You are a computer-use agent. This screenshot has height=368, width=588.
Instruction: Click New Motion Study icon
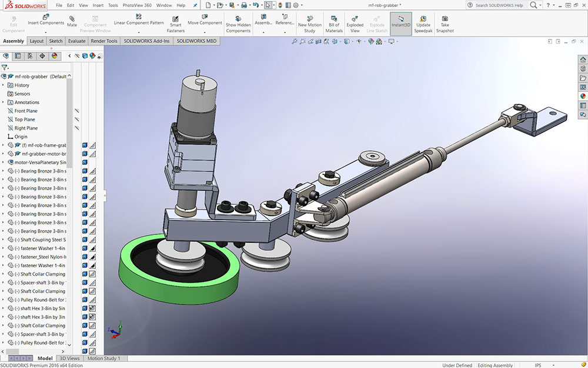[x=310, y=19]
